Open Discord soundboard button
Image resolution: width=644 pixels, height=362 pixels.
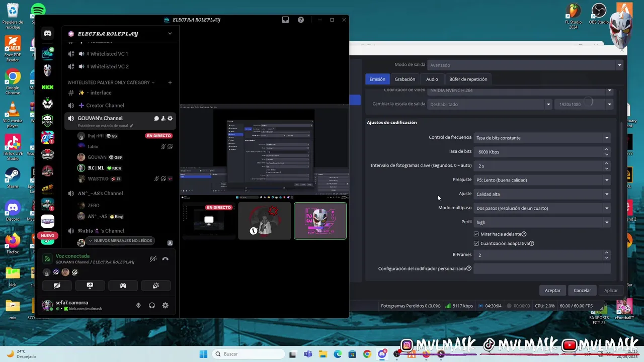coord(156,286)
